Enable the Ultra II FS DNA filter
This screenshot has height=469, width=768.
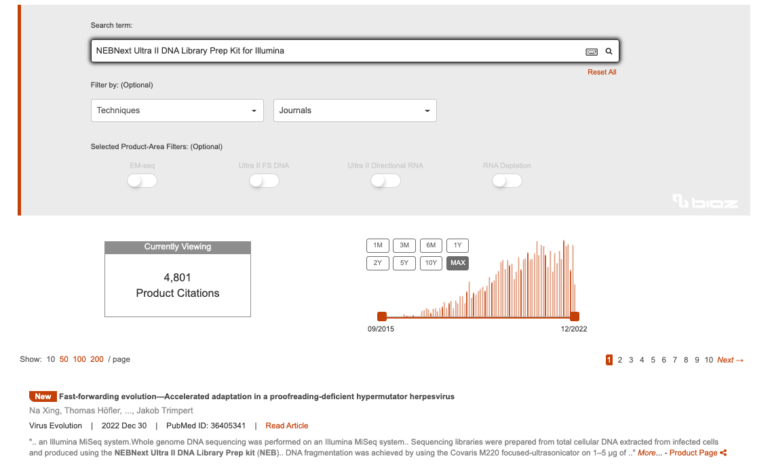coord(263,181)
